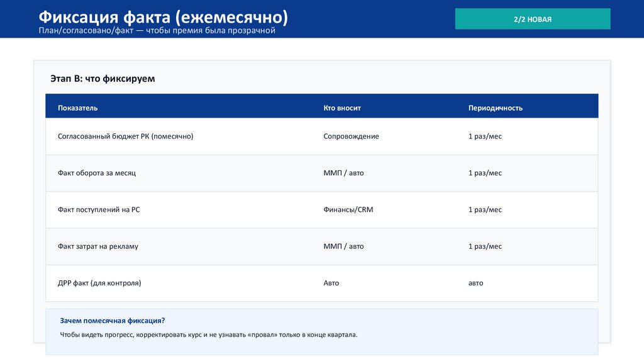Viewport: 644px width, 362px height.
Task: Select the "Этап B: что фиксируем" heading
Action: pos(103,79)
